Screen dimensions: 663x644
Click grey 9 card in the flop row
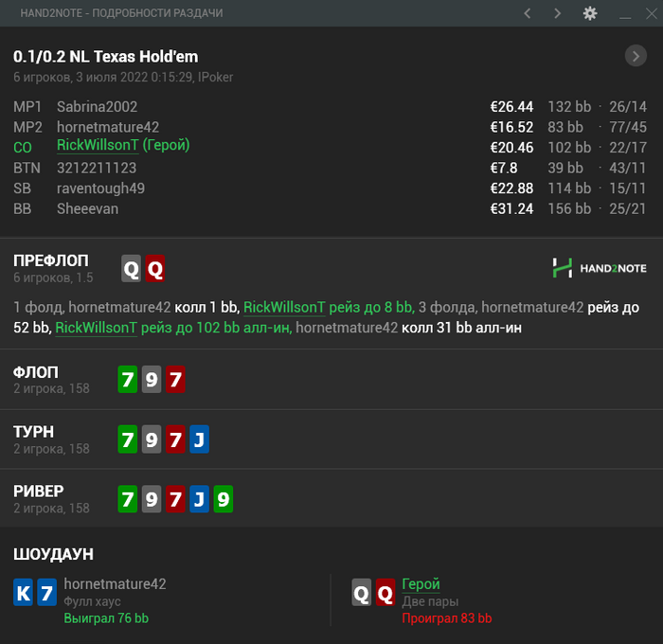pyautogui.click(x=152, y=379)
